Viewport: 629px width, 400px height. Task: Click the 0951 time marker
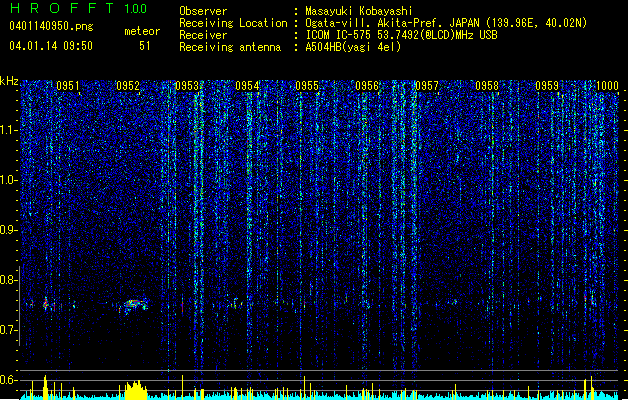click(x=68, y=86)
